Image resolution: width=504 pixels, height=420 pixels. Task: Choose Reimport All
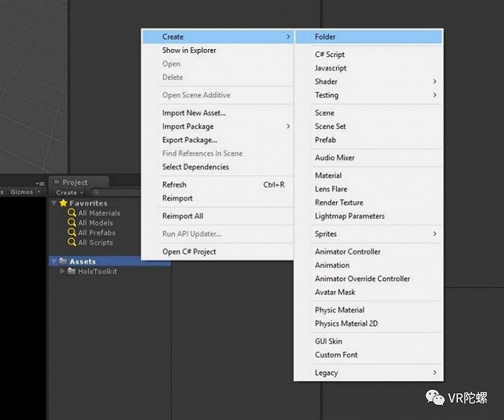tap(217, 216)
